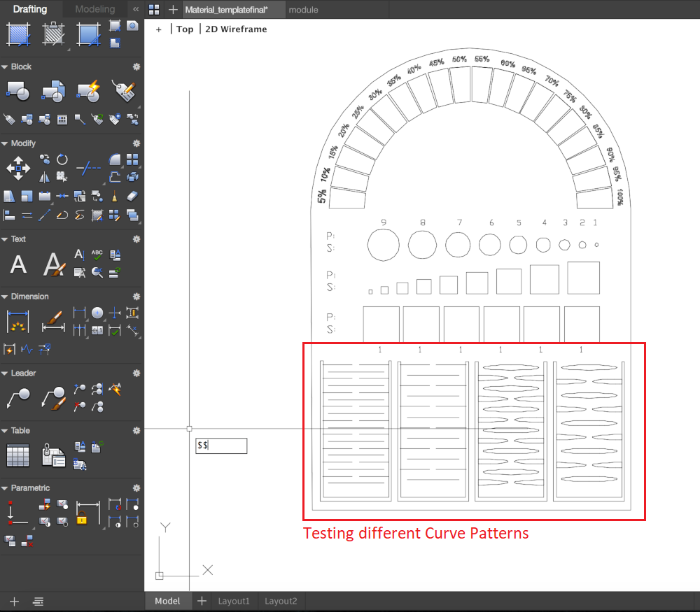Select the Model tab
Image resolution: width=700 pixels, height=612 pixels.
click(x=167, y=601)
